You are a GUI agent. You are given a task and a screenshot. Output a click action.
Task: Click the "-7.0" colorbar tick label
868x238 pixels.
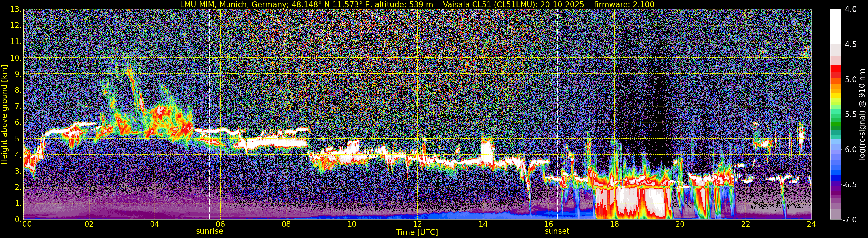[x=850, y=220]
